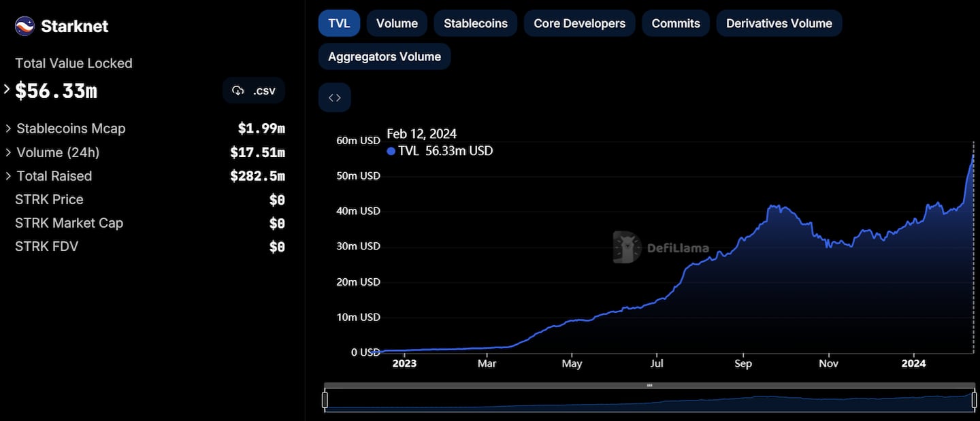Open the embed code button
Screen dimensions: 980x421
(335, 97)
